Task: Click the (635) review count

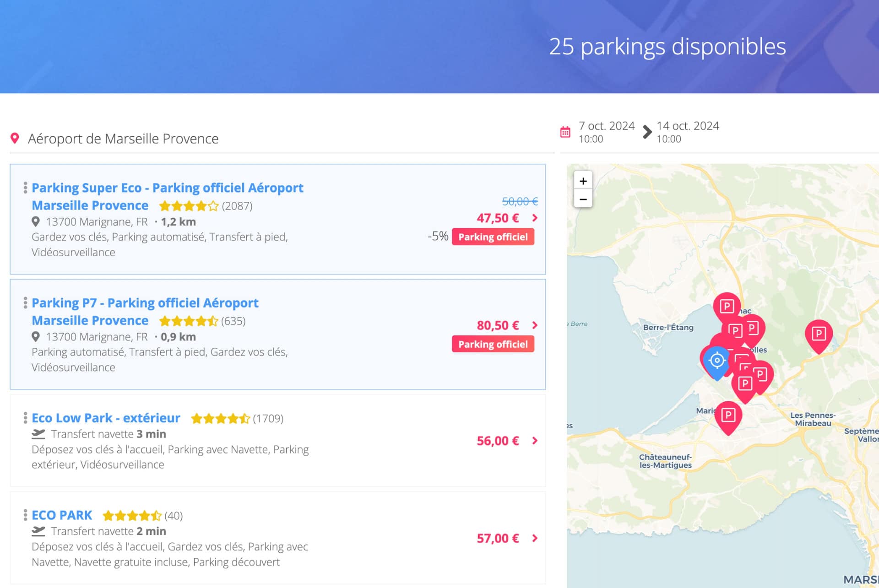Action: tap(233, 321)
